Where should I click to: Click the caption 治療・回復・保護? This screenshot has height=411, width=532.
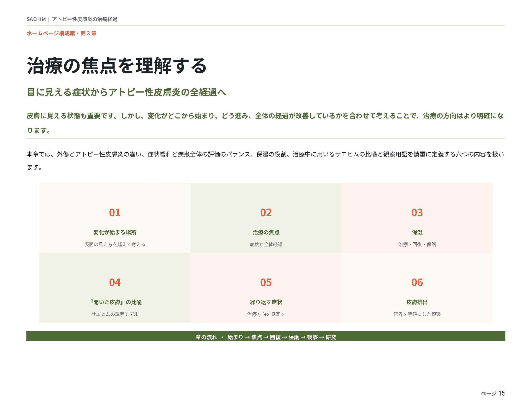417,244
